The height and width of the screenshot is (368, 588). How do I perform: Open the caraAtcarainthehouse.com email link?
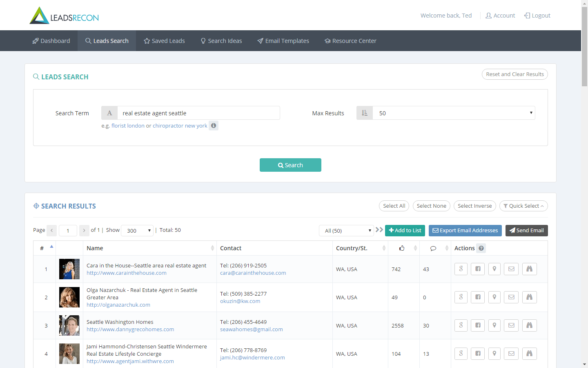point(253,273)
